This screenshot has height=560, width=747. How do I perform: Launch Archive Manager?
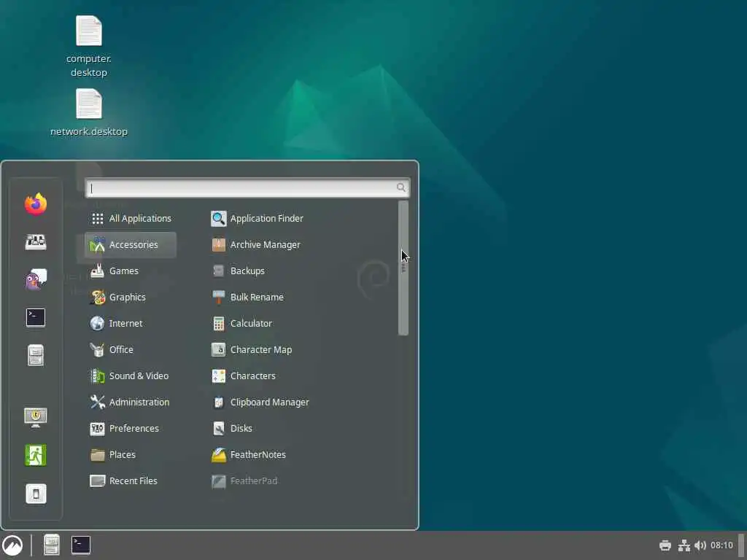point(256,245)
